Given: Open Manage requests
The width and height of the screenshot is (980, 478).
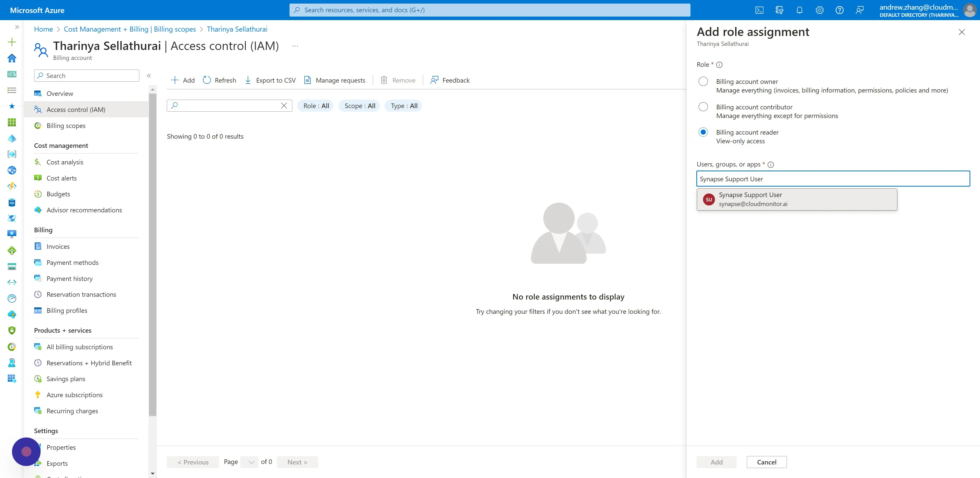Looking at the screenshot, I should click(x=334, y=80).
